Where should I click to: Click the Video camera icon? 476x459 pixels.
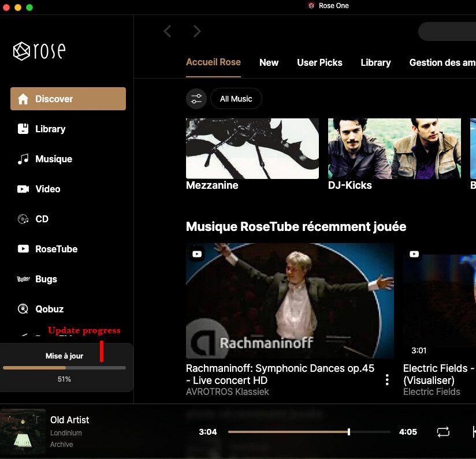pos(23,189)
